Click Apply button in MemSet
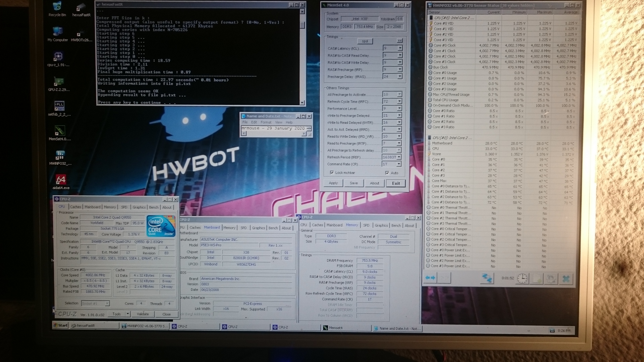The height and width of the screenshot is (362, 644). (x=333, y=183)
